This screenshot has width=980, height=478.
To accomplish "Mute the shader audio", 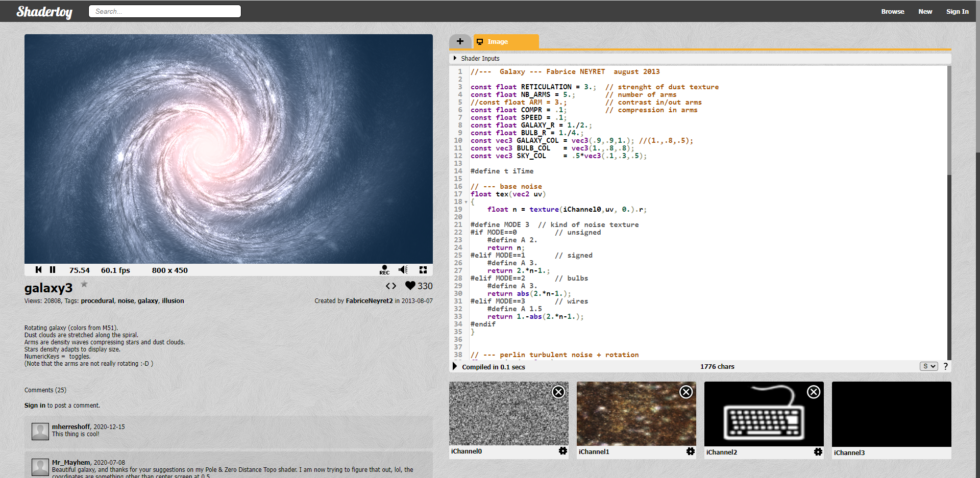I will click(403, 269).
